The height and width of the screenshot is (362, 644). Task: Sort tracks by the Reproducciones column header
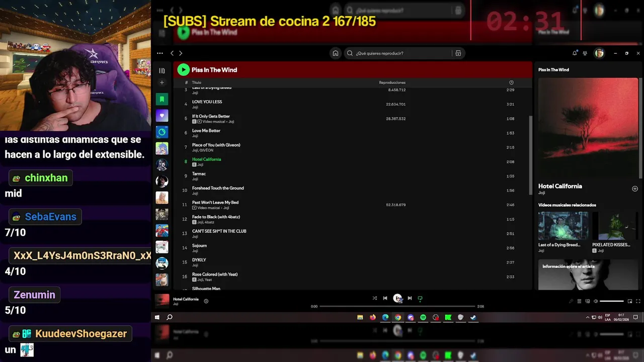coord(392,82)
